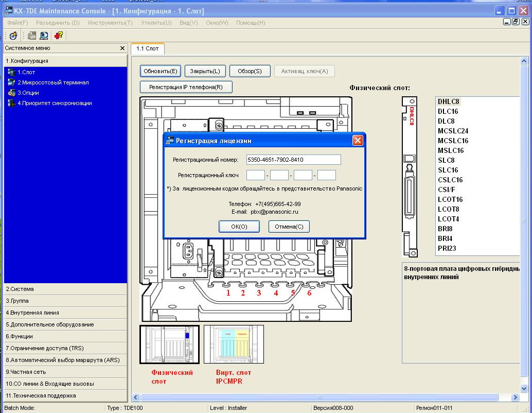Click the icon beside 1.Слот

pos(11,72)
